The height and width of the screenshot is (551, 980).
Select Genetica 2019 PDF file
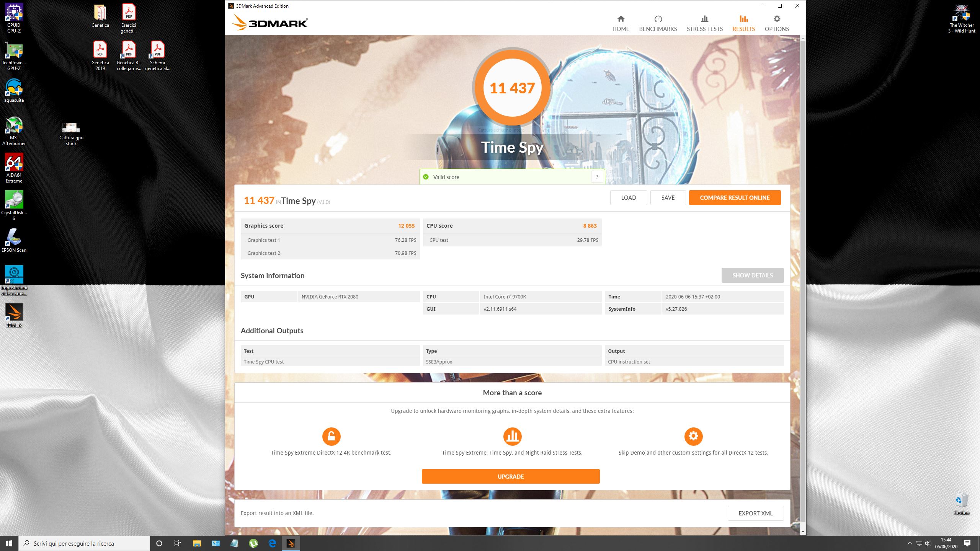point(100,55)
